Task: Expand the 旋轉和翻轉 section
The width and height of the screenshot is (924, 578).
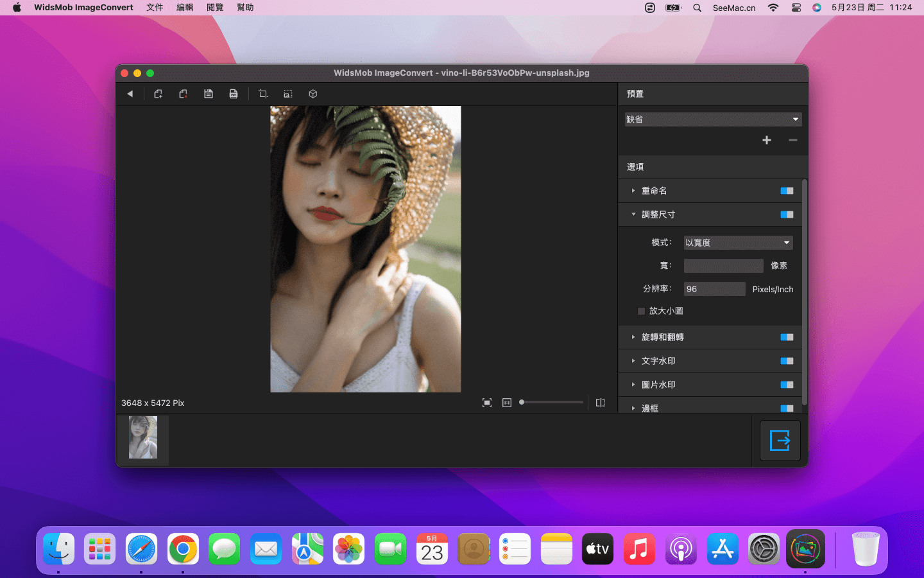Action: tap(633, 337)
